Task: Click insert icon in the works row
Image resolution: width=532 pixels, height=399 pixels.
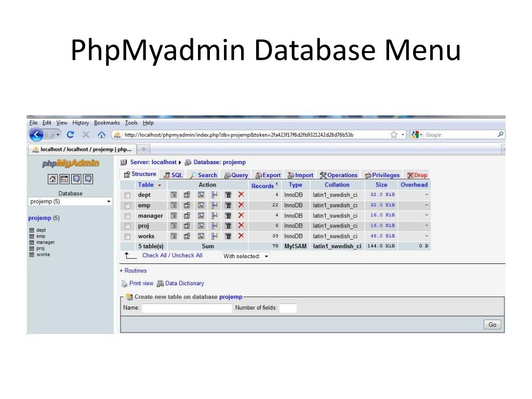Action: pos(215,236)
